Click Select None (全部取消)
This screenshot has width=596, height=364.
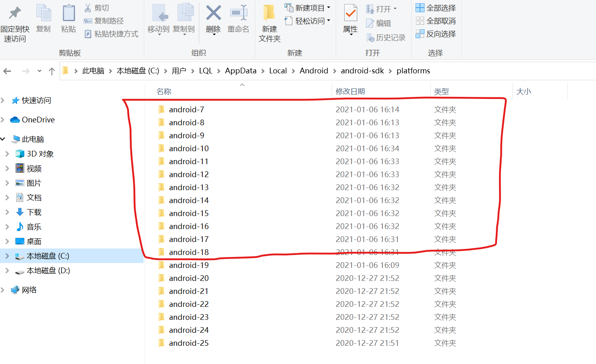pyautogui.click(x=436, y=21)
